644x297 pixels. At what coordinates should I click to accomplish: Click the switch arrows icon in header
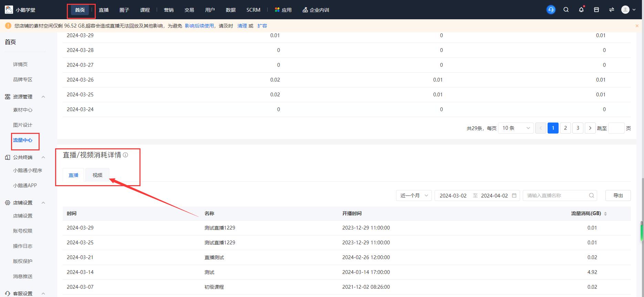[x=612, y=10]
